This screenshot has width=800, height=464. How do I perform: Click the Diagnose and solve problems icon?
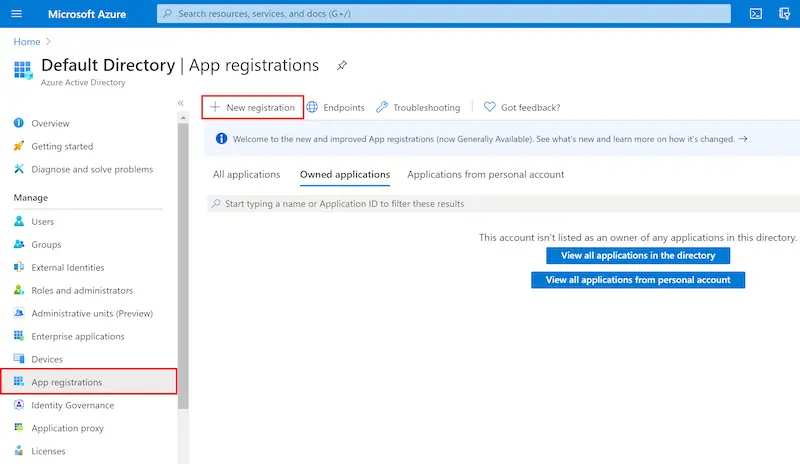pyautogui.click(x=19, y=169)
